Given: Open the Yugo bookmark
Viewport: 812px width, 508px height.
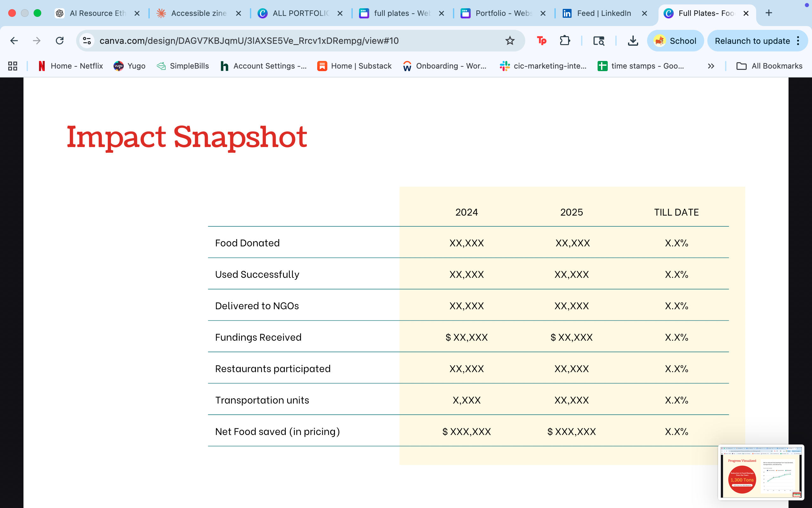Looking at the screenshot, I should (129, 66).
